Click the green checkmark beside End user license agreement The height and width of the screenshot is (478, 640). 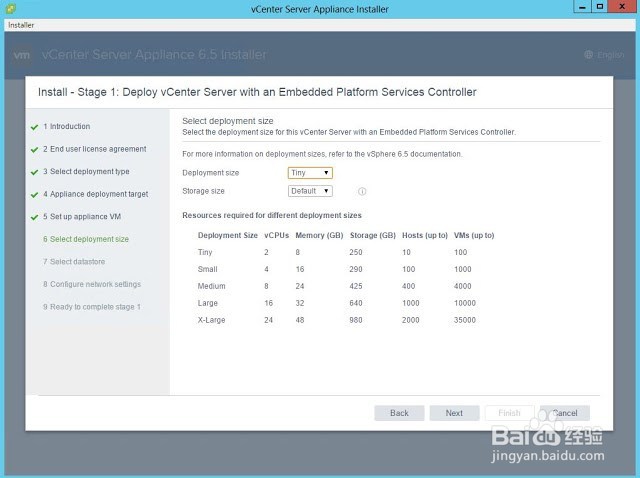click(34, 150)
